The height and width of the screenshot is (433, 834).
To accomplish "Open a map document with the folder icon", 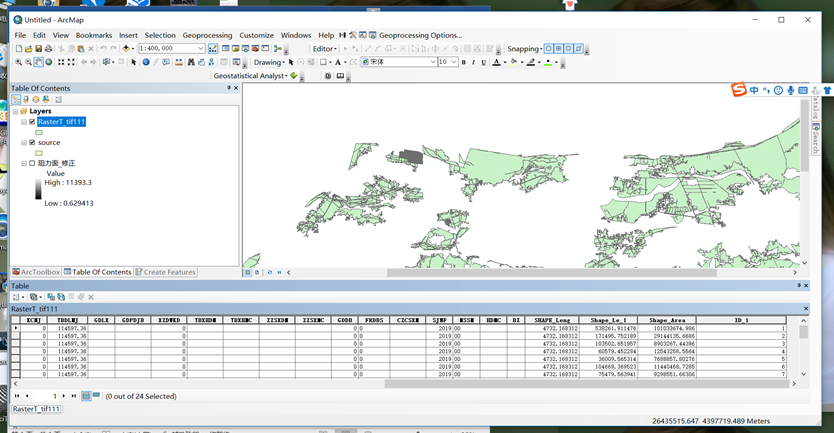I will [28, 48].
